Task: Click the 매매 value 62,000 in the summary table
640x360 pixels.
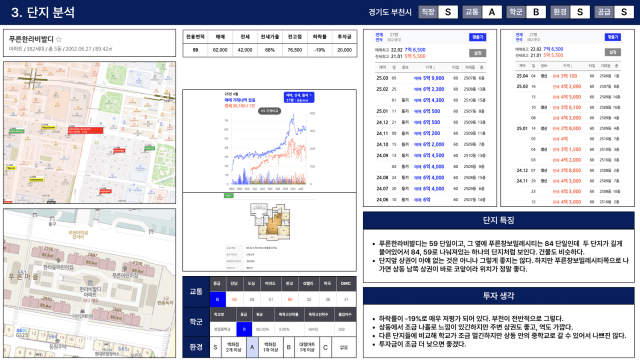Action: [220, 50]
